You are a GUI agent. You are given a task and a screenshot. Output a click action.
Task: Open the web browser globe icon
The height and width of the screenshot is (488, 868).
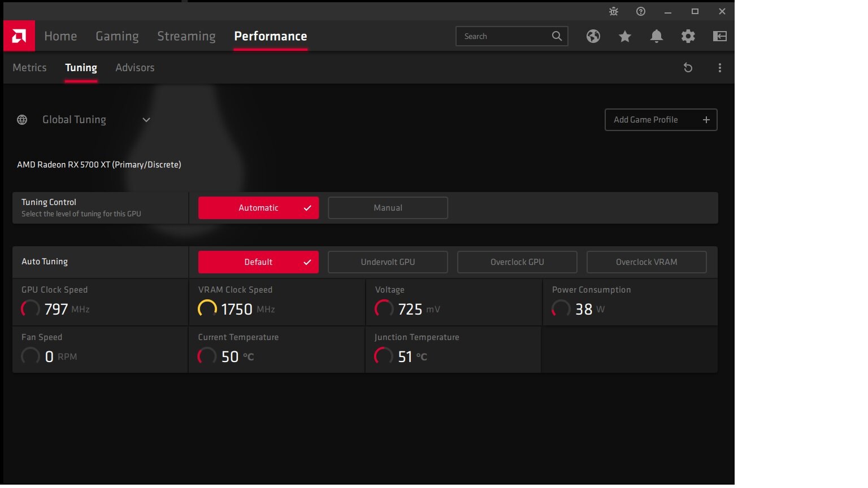click(593, 36)
